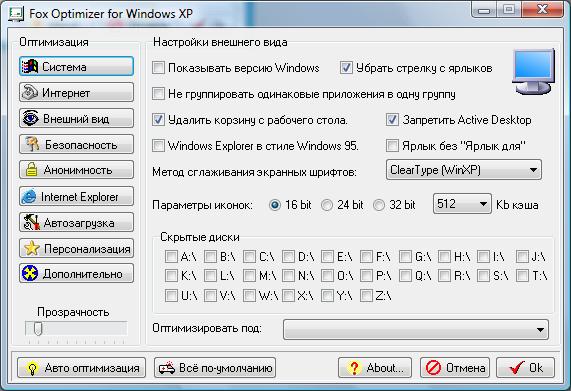Confirm settings with Ok
Screen dimensions: 571x391
point(525,368)
